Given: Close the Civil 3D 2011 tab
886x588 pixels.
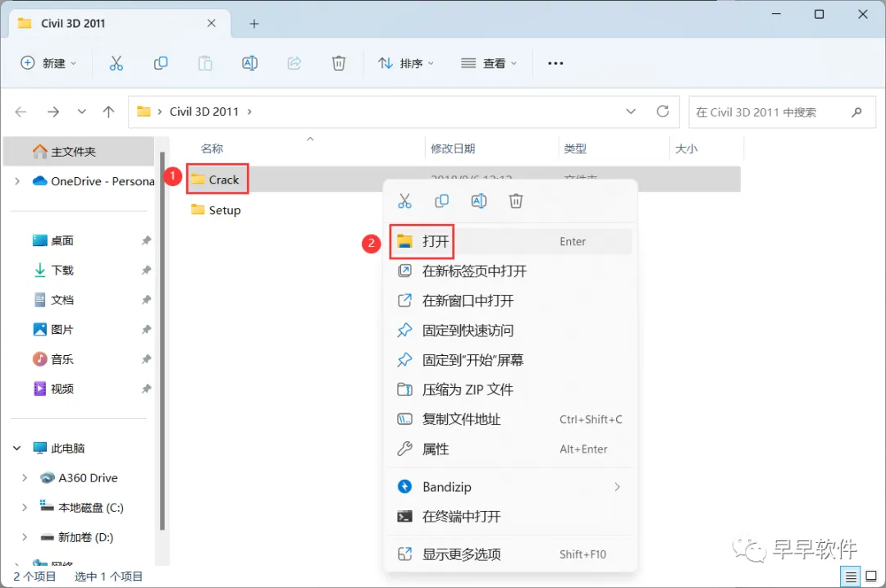Looking at the screenshot, I should tap(212, 23).
